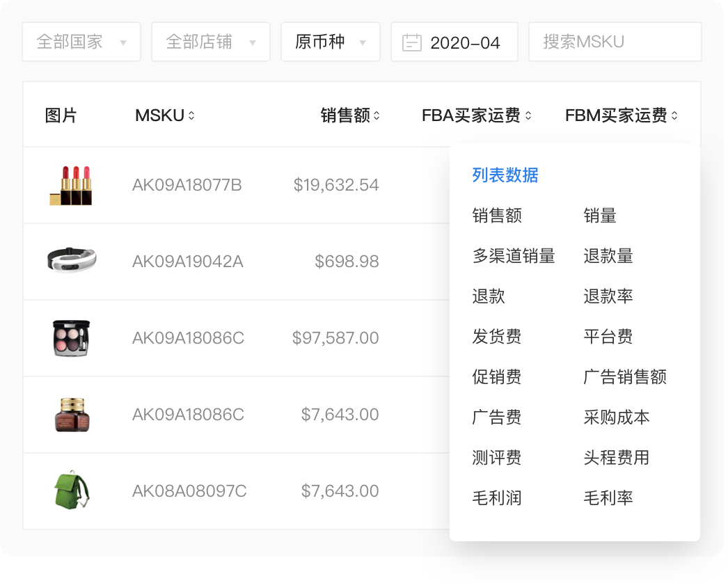
Task: Expand the 原币种 currency dropdown
Action: point(330,41)
